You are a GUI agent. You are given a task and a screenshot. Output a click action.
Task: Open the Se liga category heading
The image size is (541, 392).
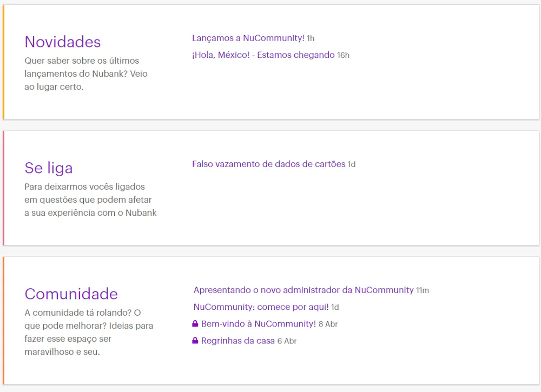(49, 168)
